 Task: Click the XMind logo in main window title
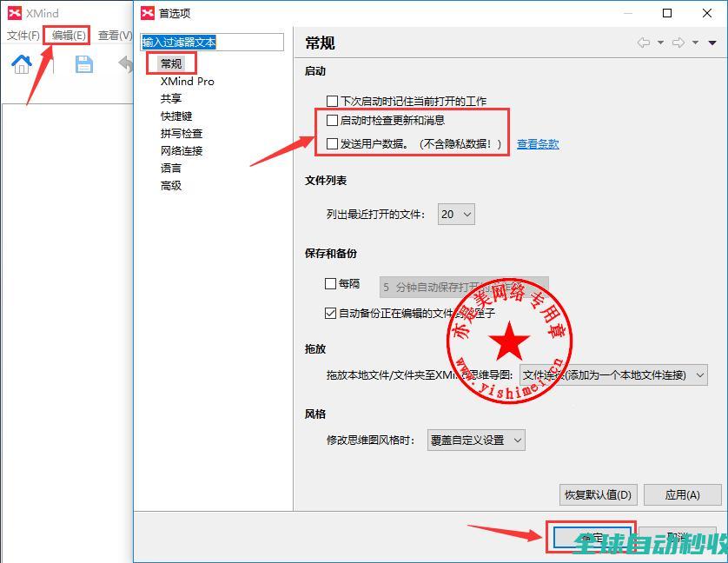15,13
